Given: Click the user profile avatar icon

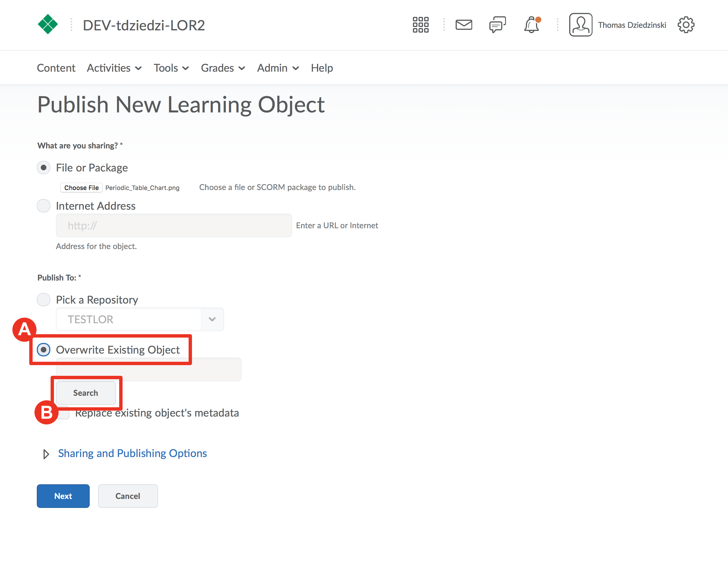Looking at the screenshot, I should 580,25.
